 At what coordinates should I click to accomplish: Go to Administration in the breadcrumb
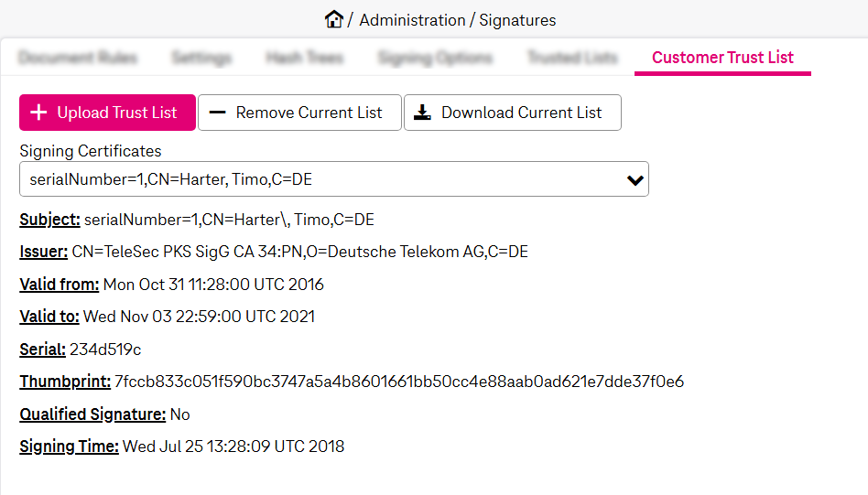pyautogui.click(x=412, y=20)
